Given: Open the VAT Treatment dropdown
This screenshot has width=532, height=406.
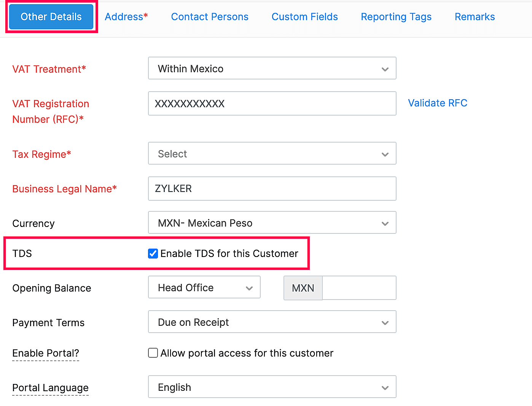Looking at the screenshot, I should pyautogui.click(x=385, y=68).
